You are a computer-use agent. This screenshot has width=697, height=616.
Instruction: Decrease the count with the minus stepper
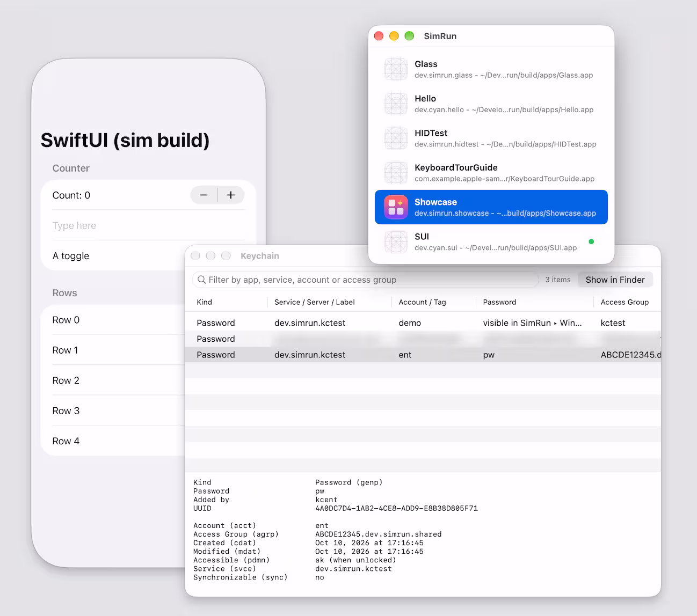[x=204, y=195]
